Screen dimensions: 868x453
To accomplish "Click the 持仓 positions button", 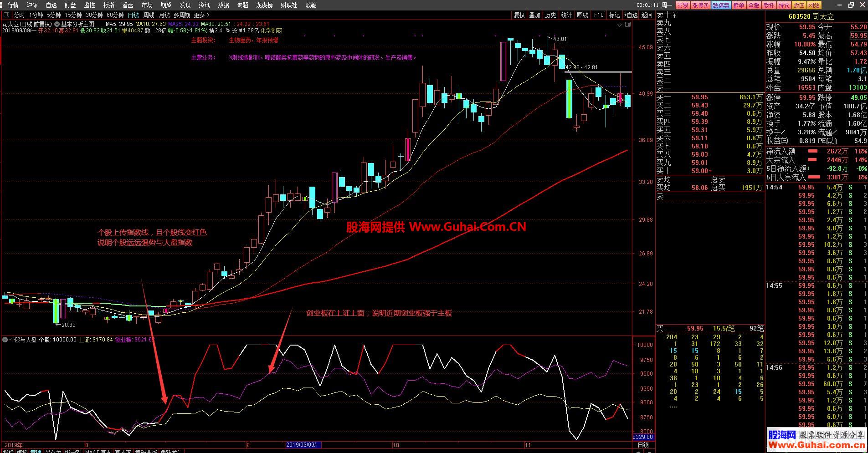I will pos(784,5).
